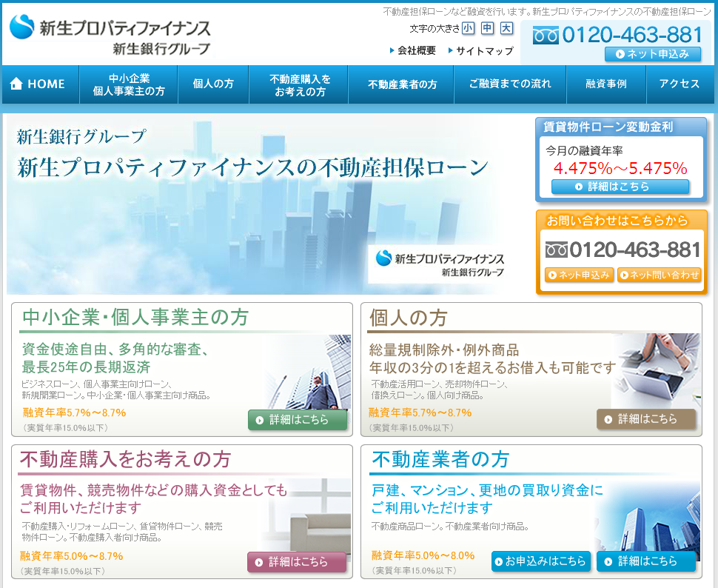Open アクセス navigation item

point(679,84)
